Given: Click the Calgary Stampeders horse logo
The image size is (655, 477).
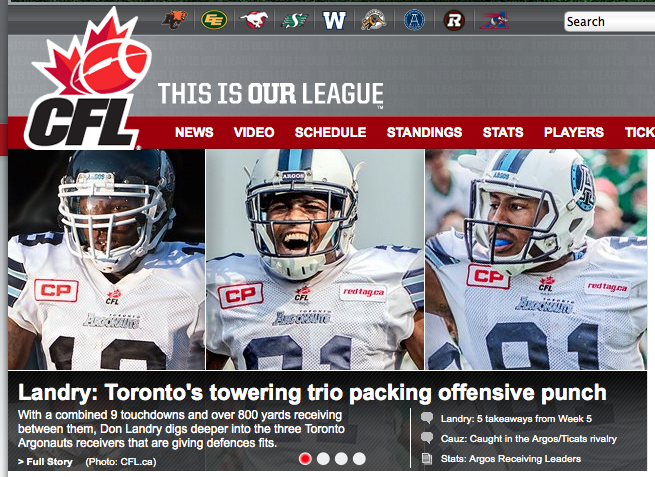Looking at the screenshot, I should (x=254, y=20).
